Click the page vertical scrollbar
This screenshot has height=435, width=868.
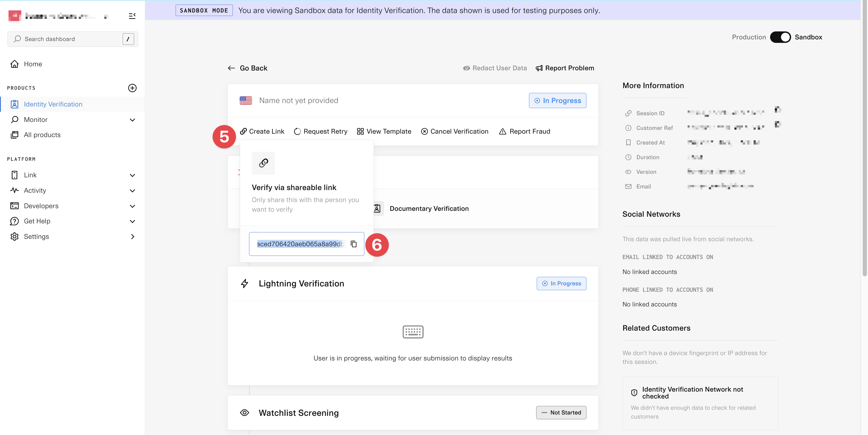coord(864,135)
